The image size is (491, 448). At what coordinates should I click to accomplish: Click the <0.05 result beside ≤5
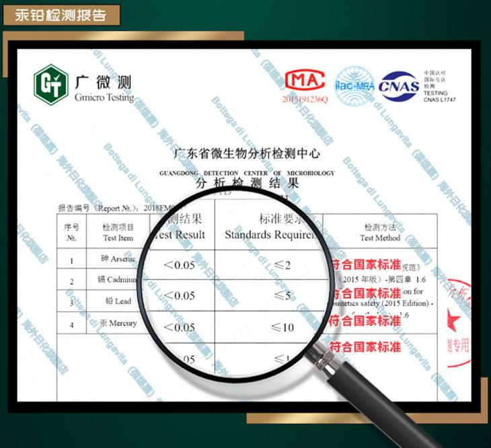180,295
